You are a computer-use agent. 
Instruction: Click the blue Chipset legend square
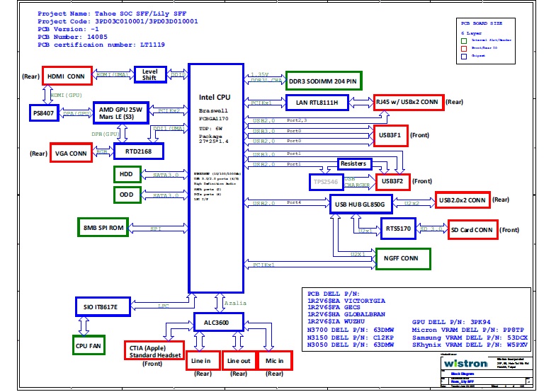pos(463,57)
